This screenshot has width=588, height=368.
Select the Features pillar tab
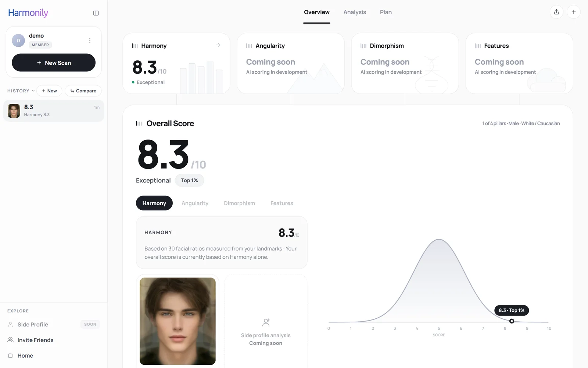282,203
